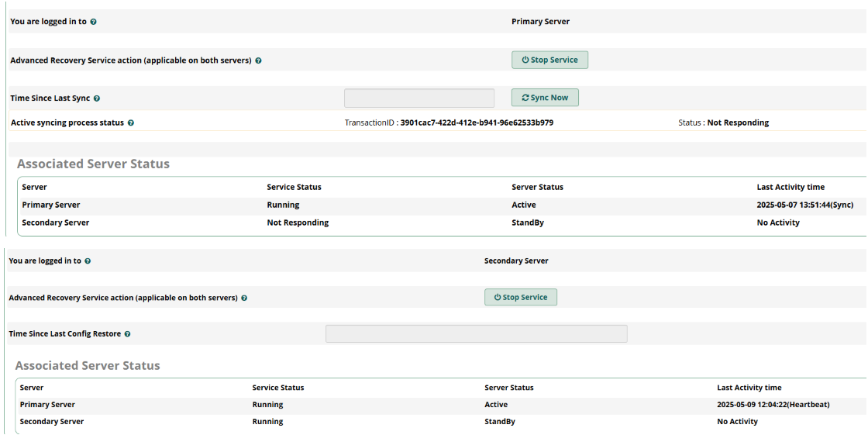
Task: Click help icon beside logged-in label, Secondary Server panel
Action: [88, 261]
